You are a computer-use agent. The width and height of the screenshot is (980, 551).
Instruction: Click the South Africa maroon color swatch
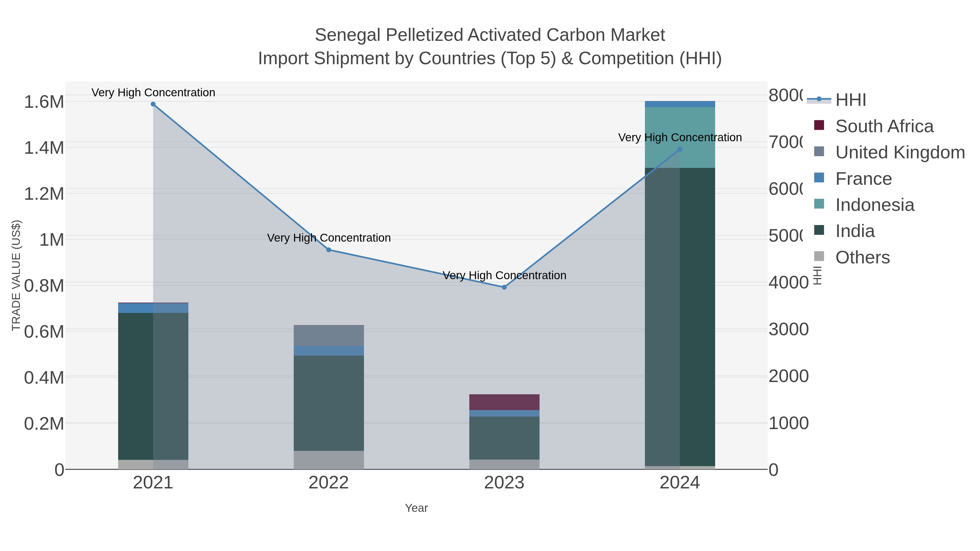[819, 125]
